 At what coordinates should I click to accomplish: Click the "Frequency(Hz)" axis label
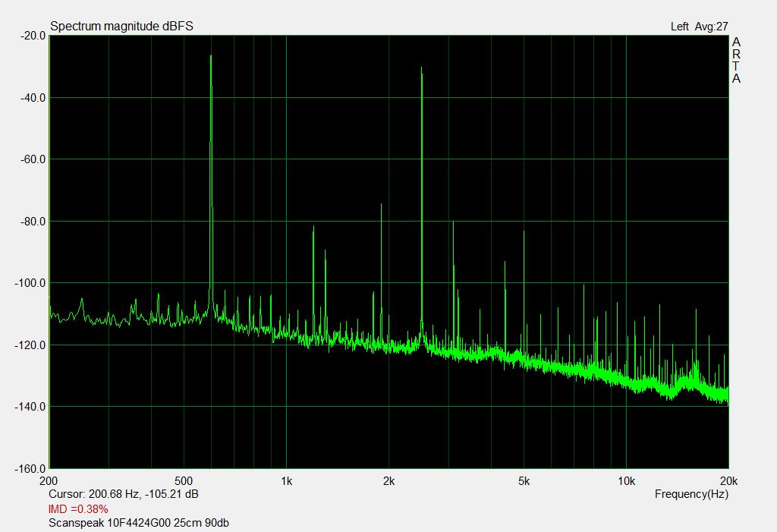click(x=690, y=494)
